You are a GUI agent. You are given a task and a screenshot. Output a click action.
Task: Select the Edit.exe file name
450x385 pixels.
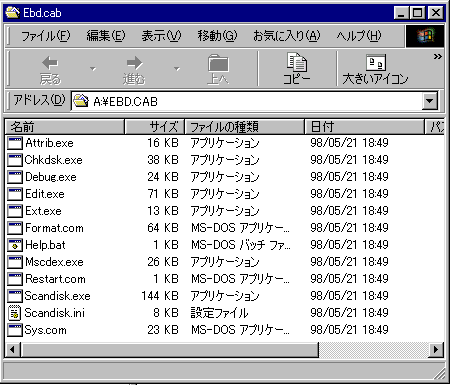click(x=45, y=194)
